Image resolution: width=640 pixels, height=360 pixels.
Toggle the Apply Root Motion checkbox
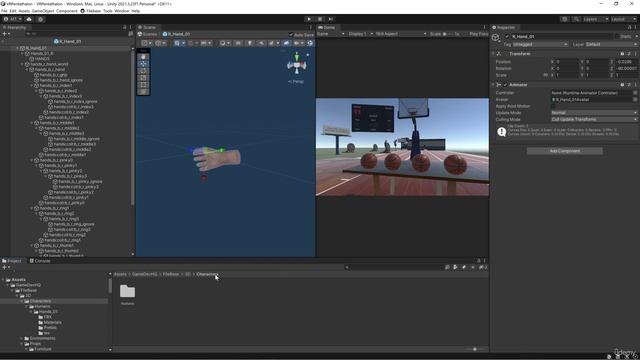click(553, 106)
